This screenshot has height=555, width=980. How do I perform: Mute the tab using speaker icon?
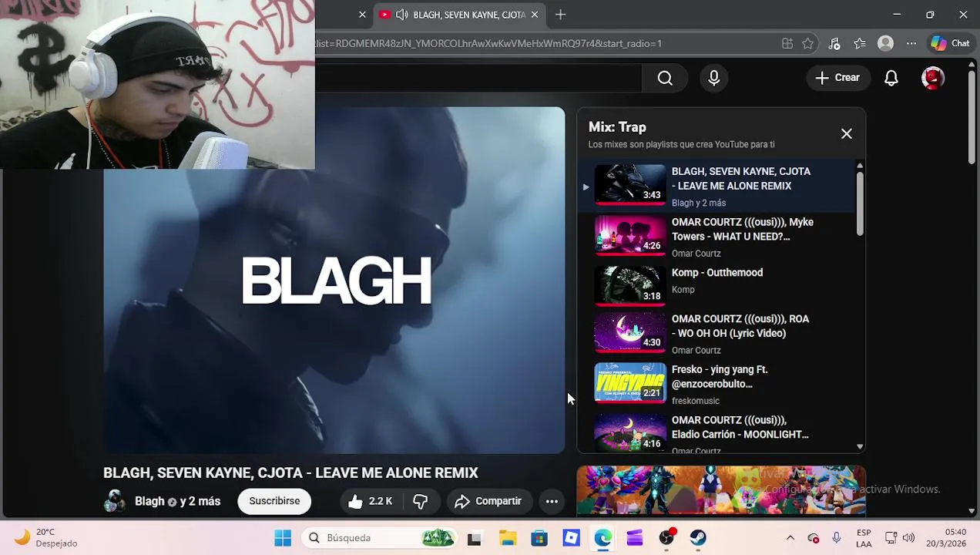click(x=401, y=15)
